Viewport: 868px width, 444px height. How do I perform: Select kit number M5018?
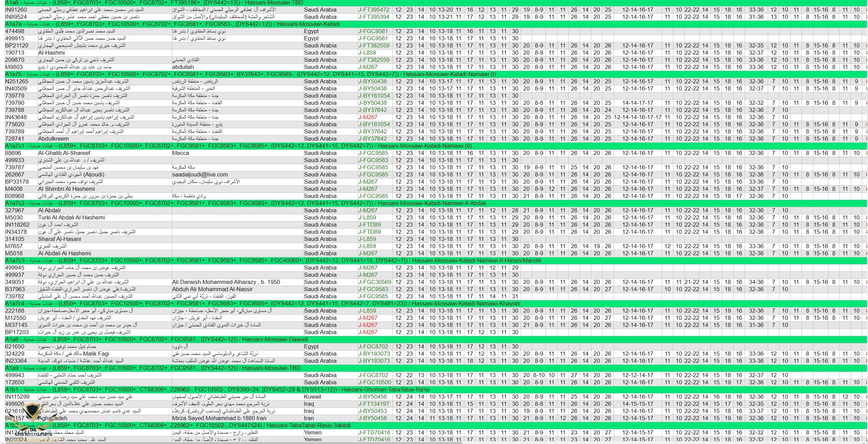[x=14, y=253]
